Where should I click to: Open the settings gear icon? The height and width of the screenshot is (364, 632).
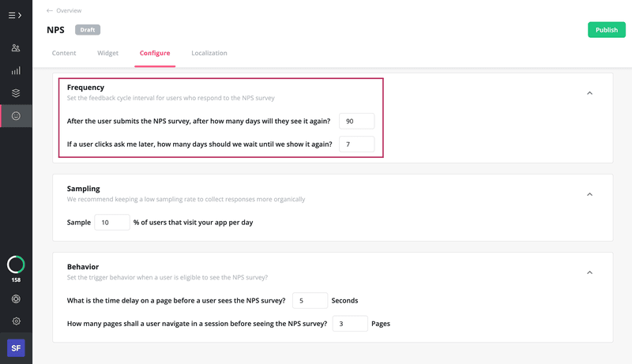pos(16,321)
